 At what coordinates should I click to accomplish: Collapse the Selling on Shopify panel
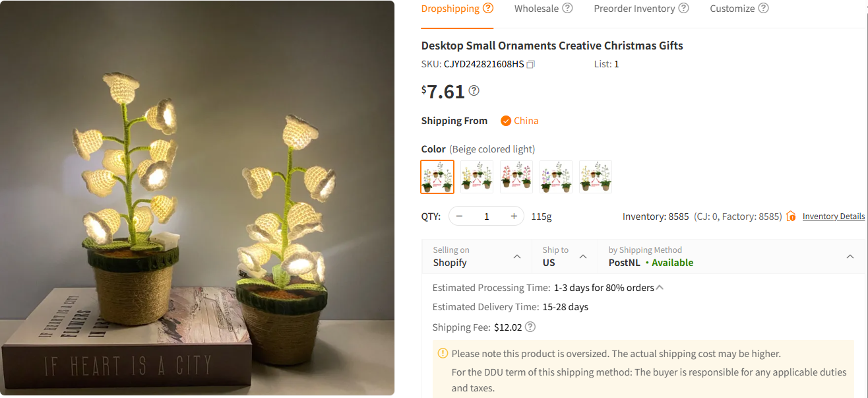pyautogui.click(x=517, y=256)
